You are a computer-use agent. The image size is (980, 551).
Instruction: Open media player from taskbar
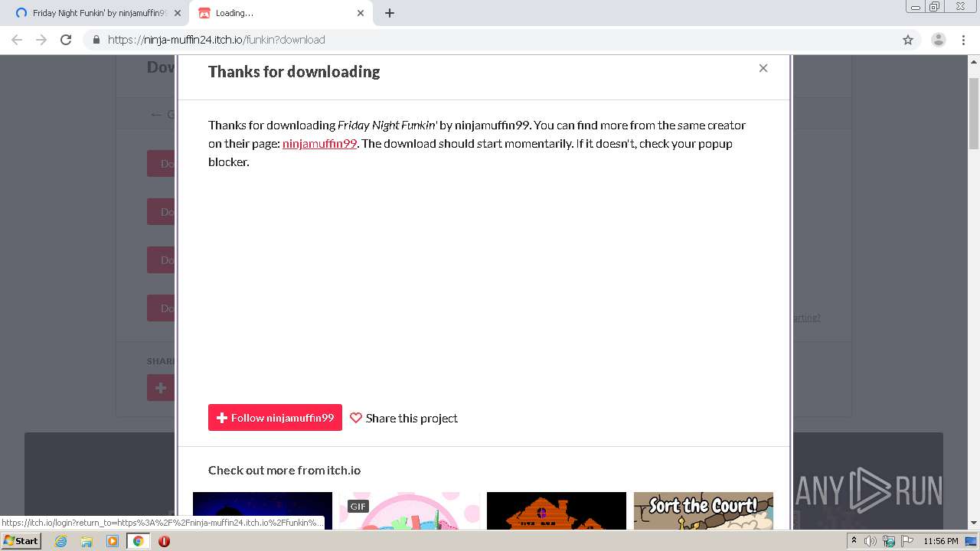[x=113, y=541]
